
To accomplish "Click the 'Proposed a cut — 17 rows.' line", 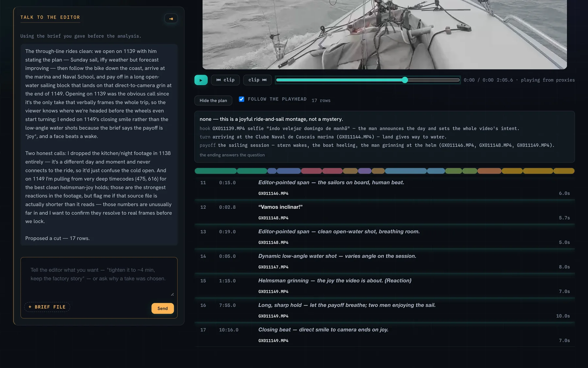I will 57,238.
